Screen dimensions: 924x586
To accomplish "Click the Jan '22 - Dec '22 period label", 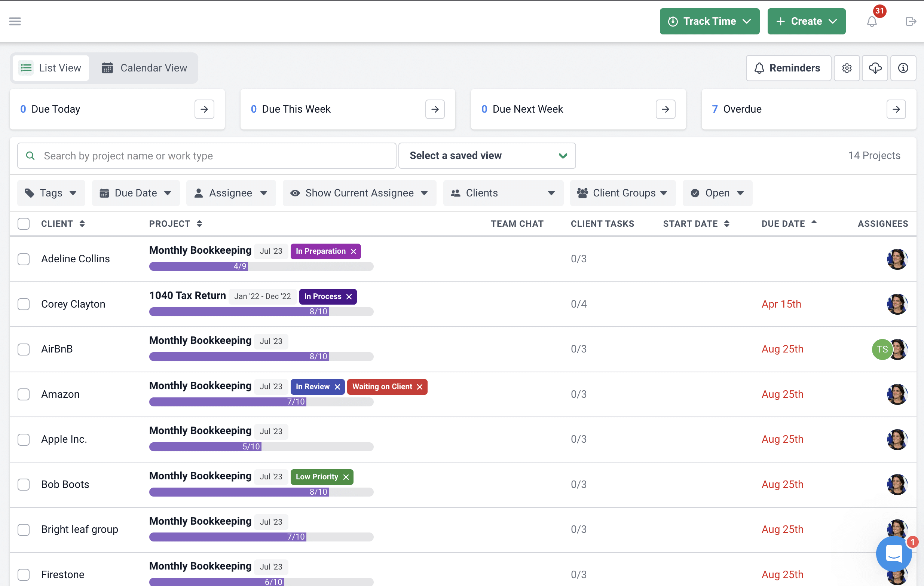I will coord(263,297).
